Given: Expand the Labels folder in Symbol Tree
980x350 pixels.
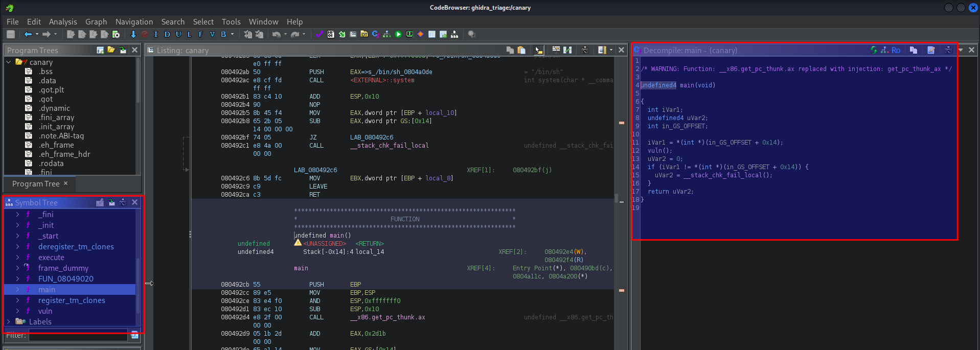Looking at the screenshot, I should click(8, 322).
